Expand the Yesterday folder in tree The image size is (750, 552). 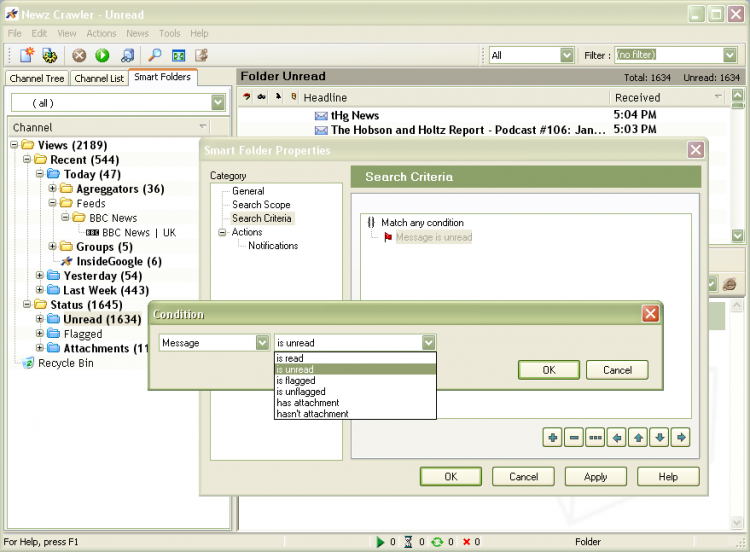point(40,276)
